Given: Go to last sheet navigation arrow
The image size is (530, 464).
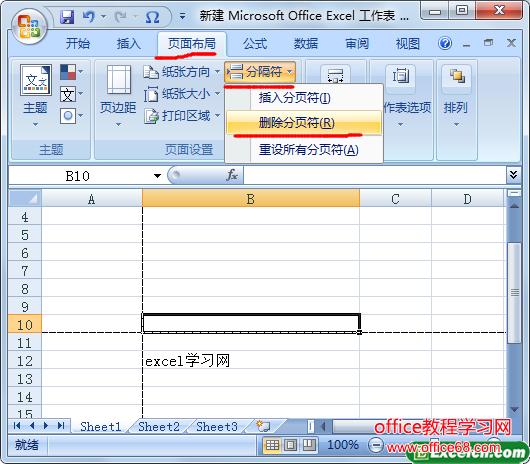Looking at the screenshot, I should (61, 425).
